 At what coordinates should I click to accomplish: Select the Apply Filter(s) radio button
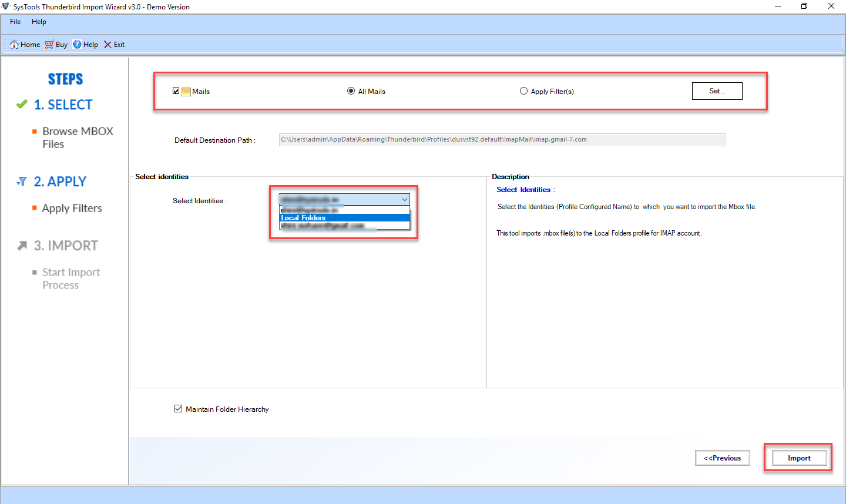[523, 91]
